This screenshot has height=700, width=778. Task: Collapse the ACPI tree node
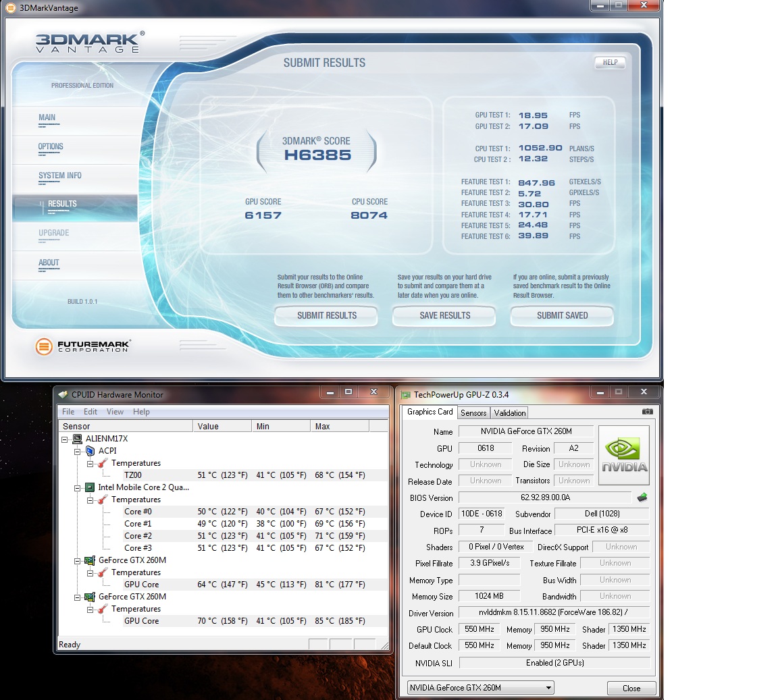click(78, 452)
